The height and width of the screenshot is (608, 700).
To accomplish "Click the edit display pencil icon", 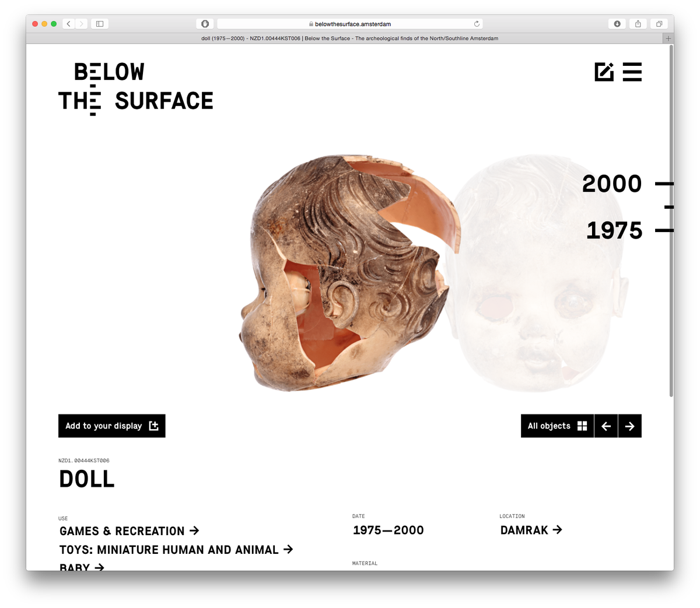I will click(604, 72).
